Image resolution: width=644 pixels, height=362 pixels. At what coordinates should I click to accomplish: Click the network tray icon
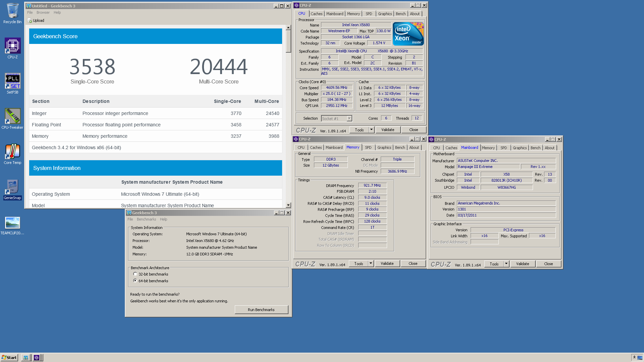coord(640,358)
